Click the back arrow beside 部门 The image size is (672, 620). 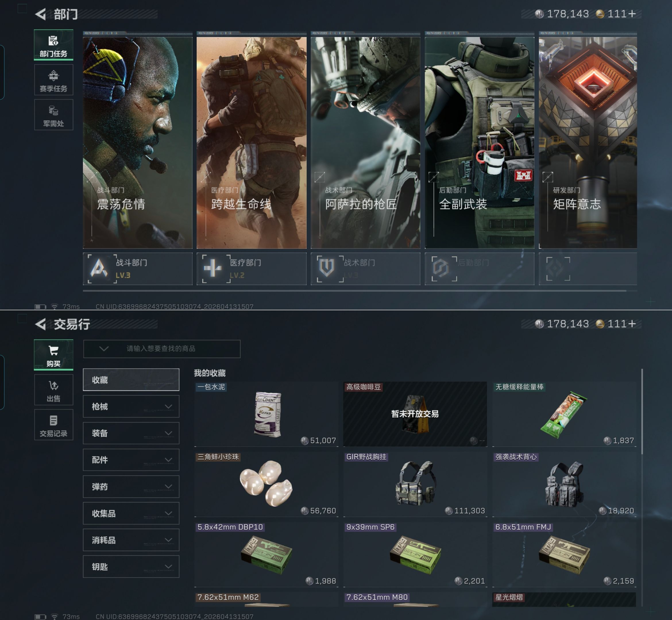pyautogui.click(x=40, y=14)
